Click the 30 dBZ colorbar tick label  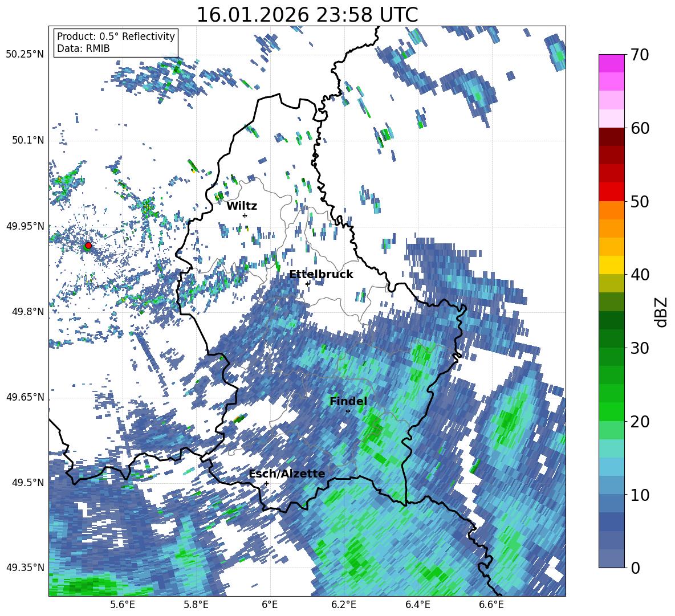640,348
